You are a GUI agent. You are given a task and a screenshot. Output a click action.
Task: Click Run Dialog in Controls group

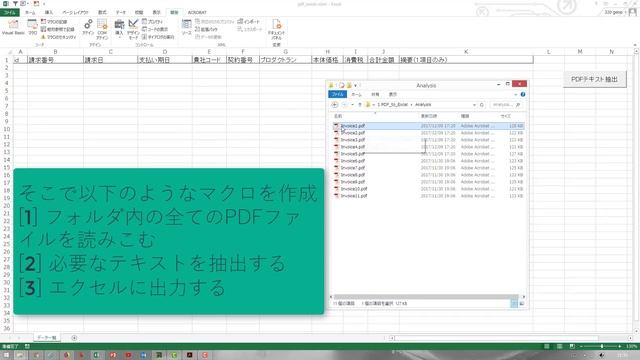point(158,37)
